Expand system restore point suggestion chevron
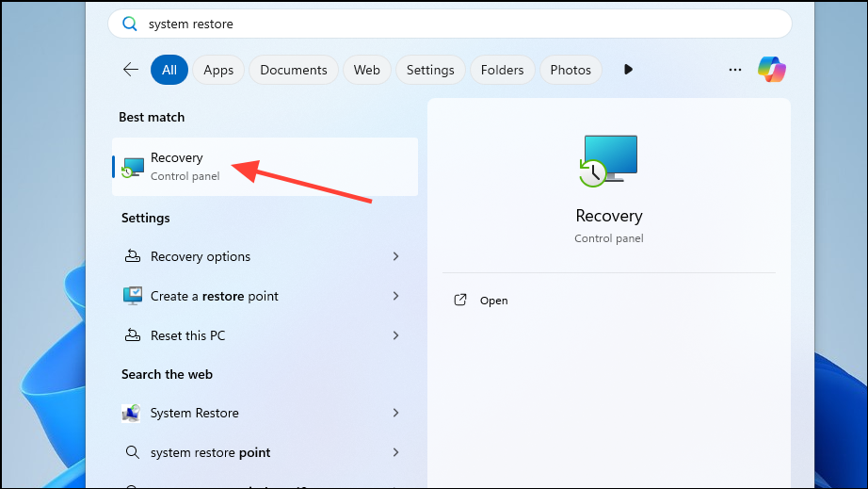This screenshot has width=868, height=489. 395,452
